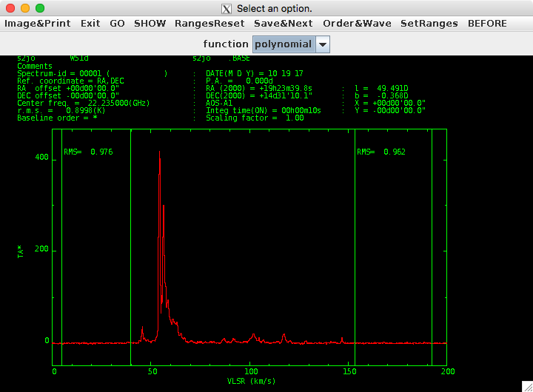Viewport: 533px width, 392px height.
Task: Click the 200 tick label on the TA* axis
Action: click(x=41, y=249)
